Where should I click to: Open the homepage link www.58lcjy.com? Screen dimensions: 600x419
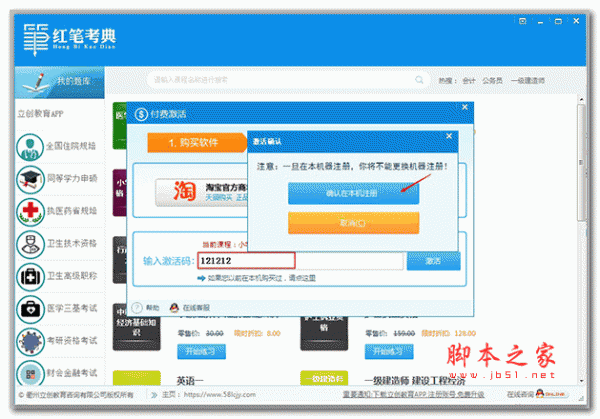(220, 395)
